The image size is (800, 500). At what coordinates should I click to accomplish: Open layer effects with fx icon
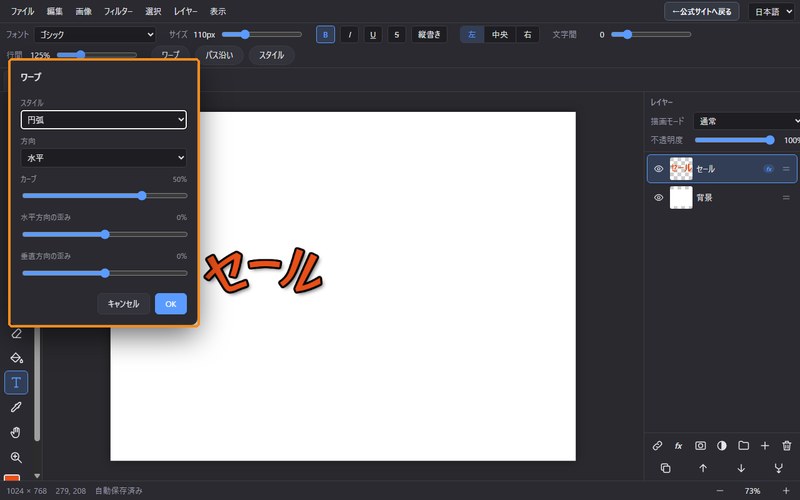(679, 445)
